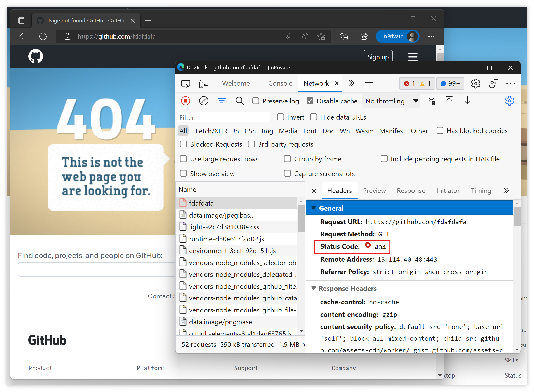Open the Response tab

[411, 191]
